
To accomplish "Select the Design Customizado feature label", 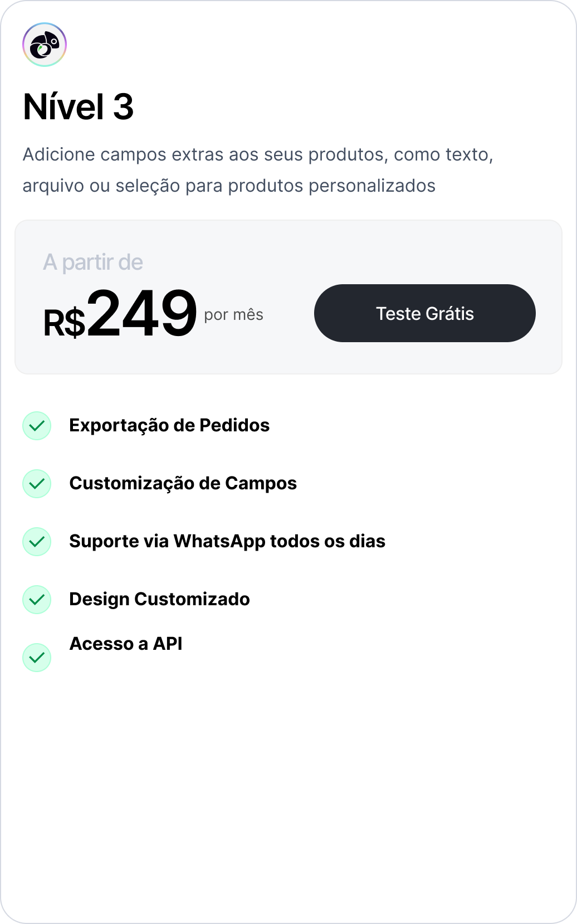I will [159, 599].
